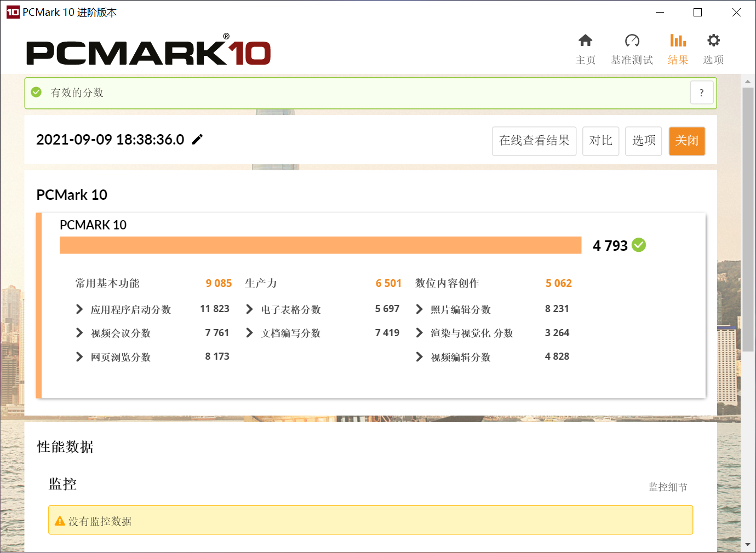Click the 对比 compare button
Screen dimensions: 756x553
(600, 141)
